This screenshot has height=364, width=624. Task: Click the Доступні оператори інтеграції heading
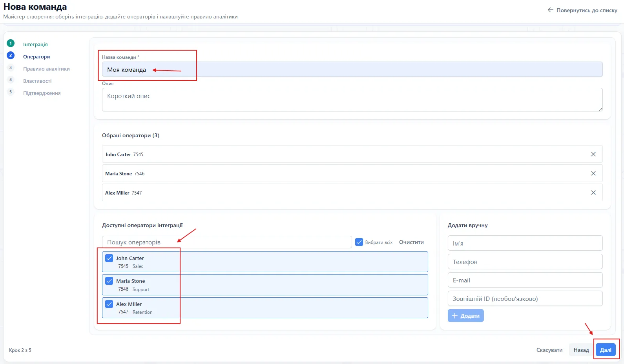click(142, 225)
